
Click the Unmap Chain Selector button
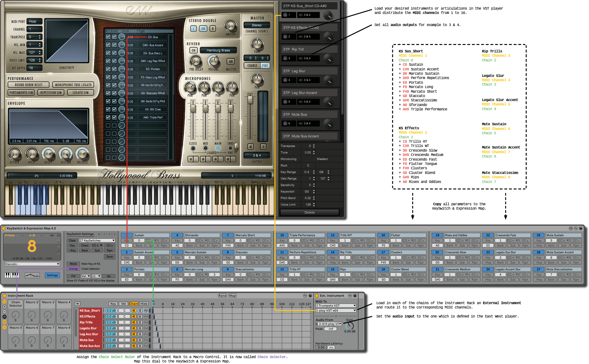(74, 269)
